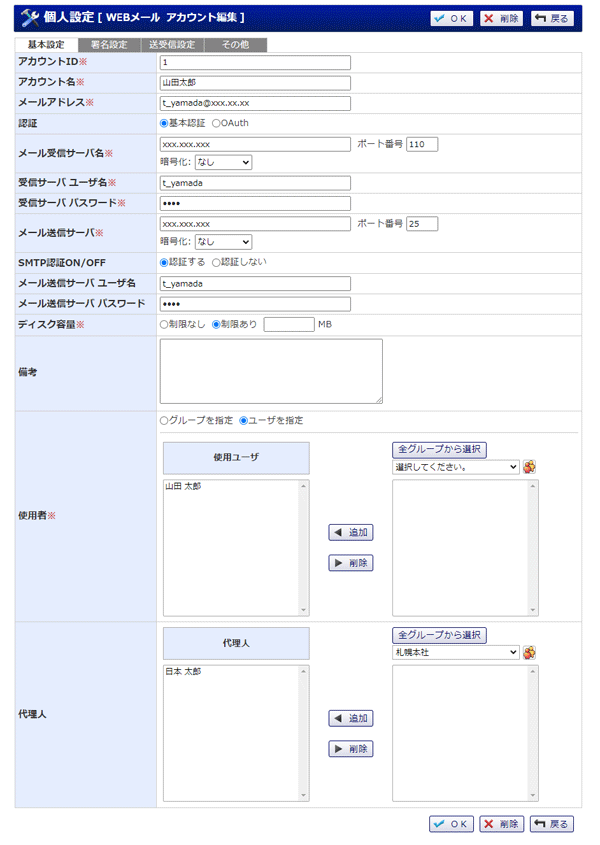This screenshot has width=600, height=845.
Task: Select 山田 太郎 in the 使用ユーザ list
Action: pos(183,486)
